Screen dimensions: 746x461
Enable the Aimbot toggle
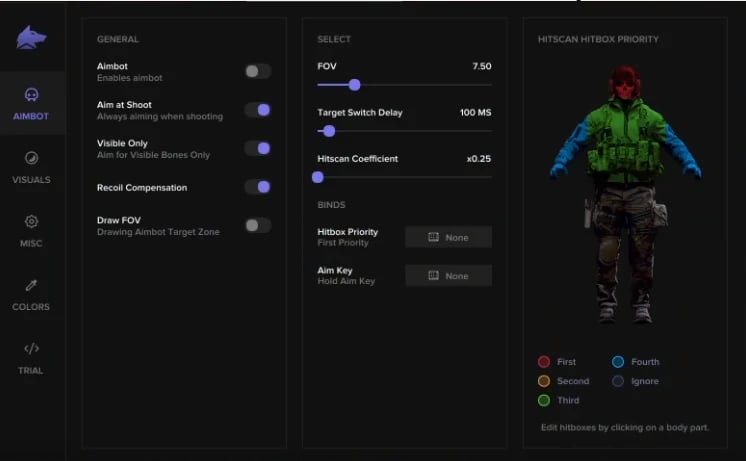[258, 71]
